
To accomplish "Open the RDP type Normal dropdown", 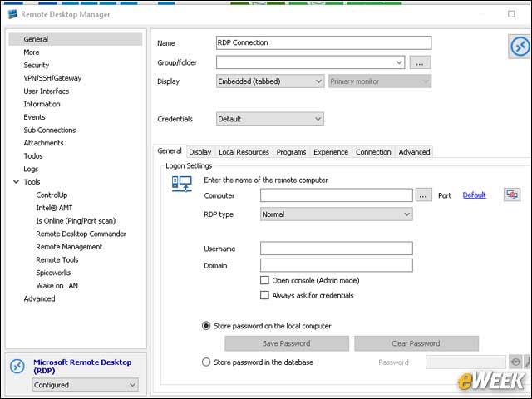I will point(337,214).
